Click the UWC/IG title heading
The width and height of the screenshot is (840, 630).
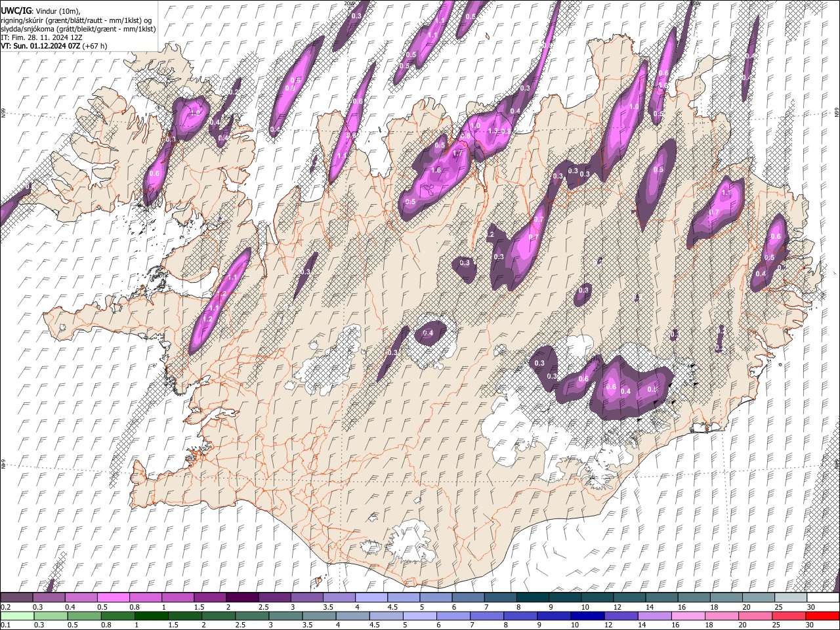16,10
